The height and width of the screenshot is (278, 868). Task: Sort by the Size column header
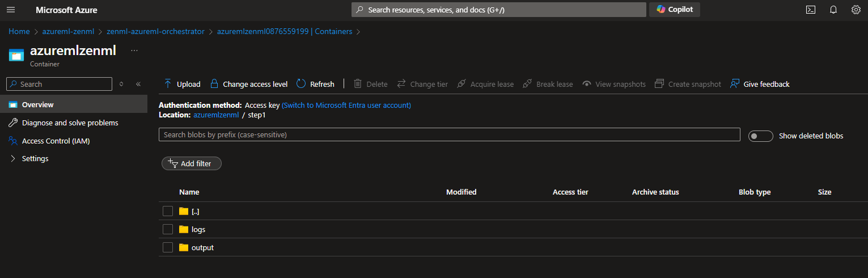(824, 192)
